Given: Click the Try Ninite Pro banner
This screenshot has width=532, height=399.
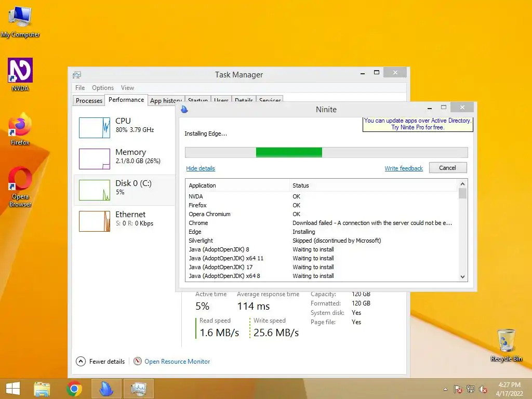Looking at the screenshot, I should [418, 124].
